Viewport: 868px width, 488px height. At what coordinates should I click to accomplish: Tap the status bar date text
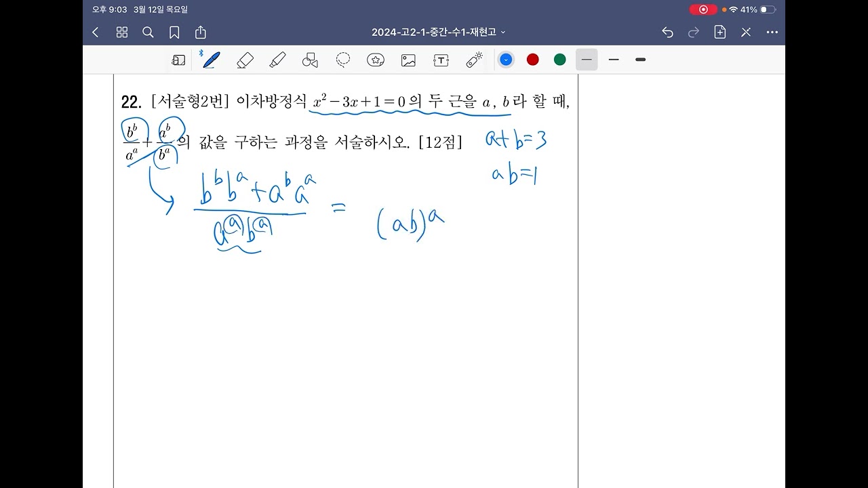point(161,9)
